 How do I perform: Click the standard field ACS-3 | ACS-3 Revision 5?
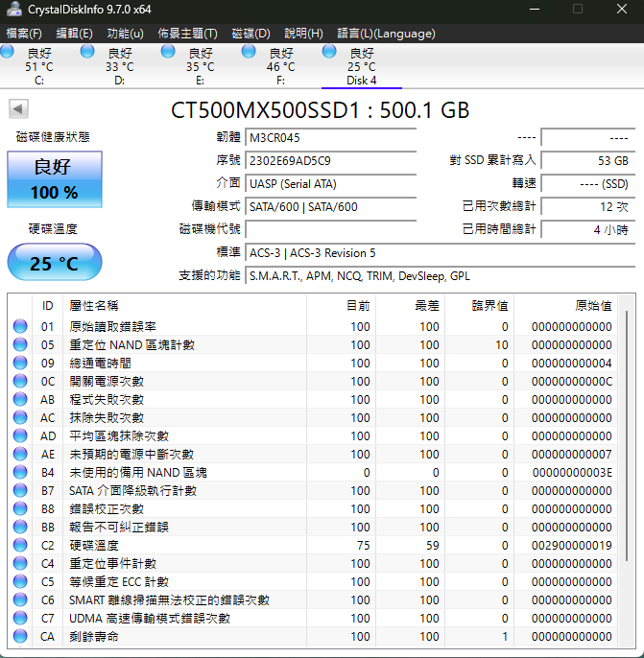pos(441,253)
